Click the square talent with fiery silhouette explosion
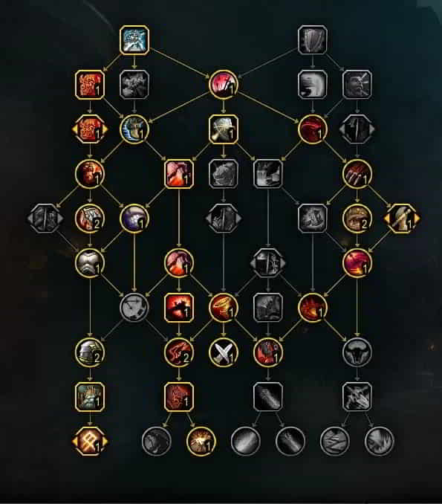Screen dimensions: 442x504 point(179,308)
